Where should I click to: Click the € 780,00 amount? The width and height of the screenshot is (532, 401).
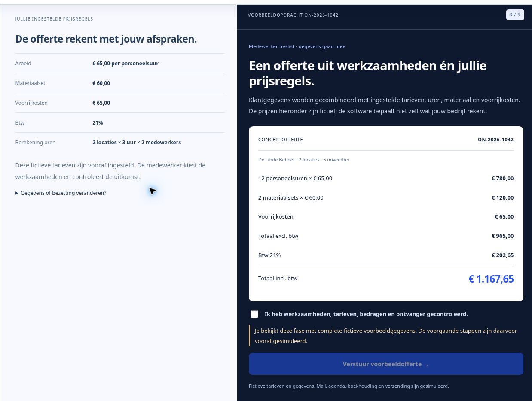(x=502, y=179)
